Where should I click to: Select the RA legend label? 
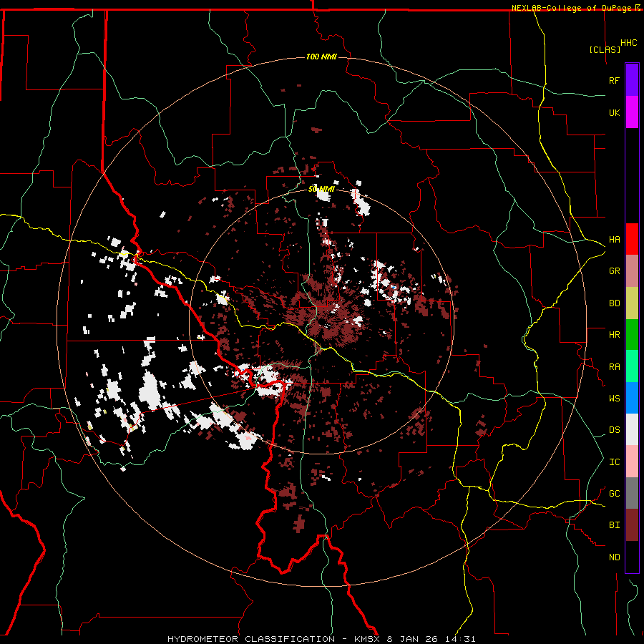pos(614,367)
